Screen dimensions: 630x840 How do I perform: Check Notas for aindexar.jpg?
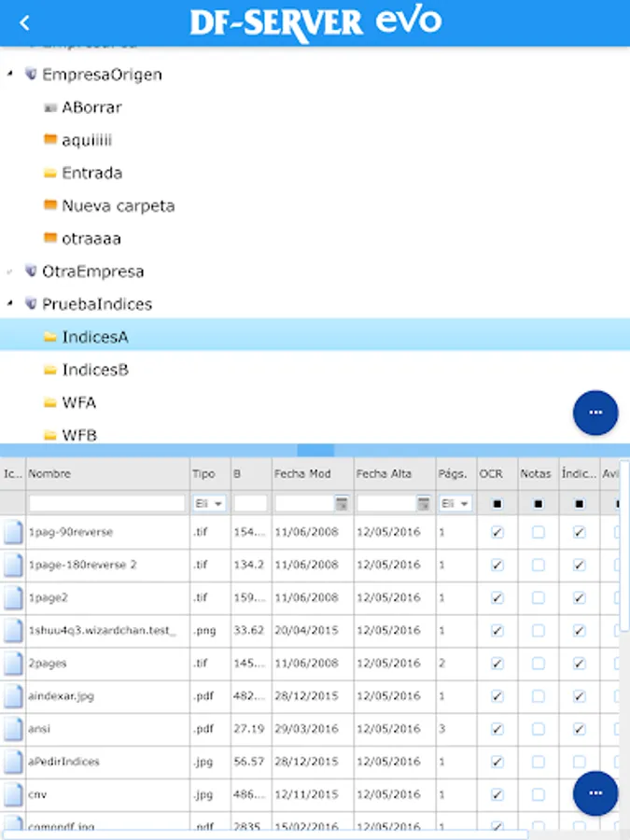click(539, 696)
